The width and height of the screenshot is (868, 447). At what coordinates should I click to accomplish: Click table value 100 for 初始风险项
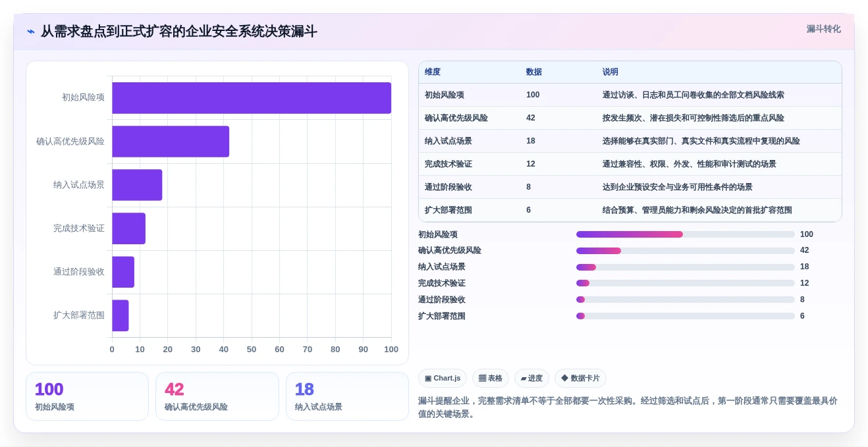(x=533, y=95)
